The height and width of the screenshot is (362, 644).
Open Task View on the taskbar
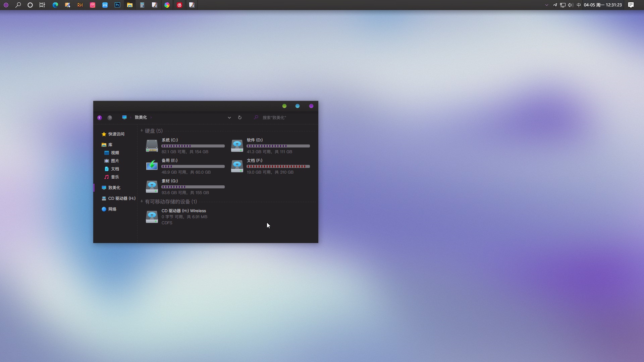tap(42, 5)
